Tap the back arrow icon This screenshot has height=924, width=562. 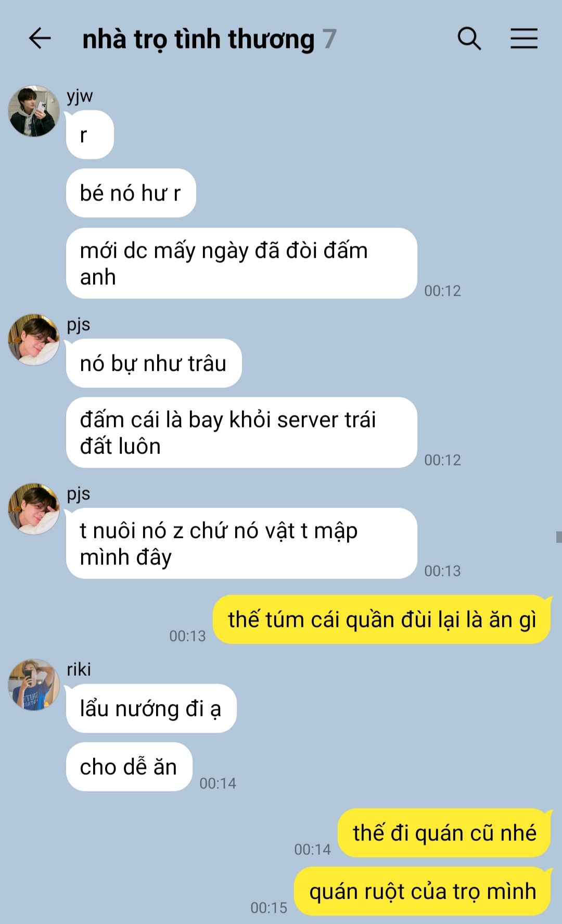point(40,39)
